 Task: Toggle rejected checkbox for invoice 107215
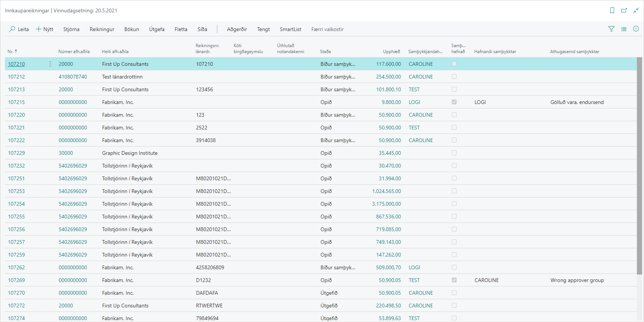click(454, 102)
